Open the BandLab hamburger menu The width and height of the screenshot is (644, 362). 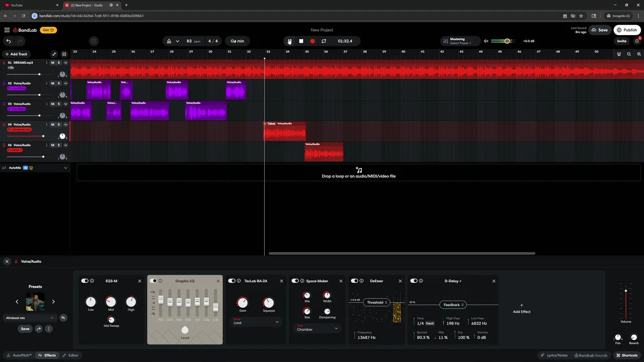7,30
